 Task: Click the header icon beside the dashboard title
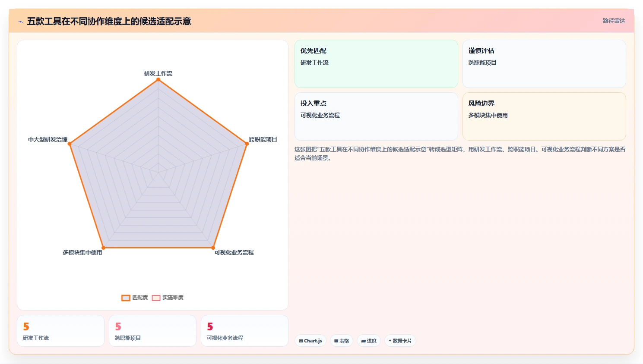[x=20, y=22]
